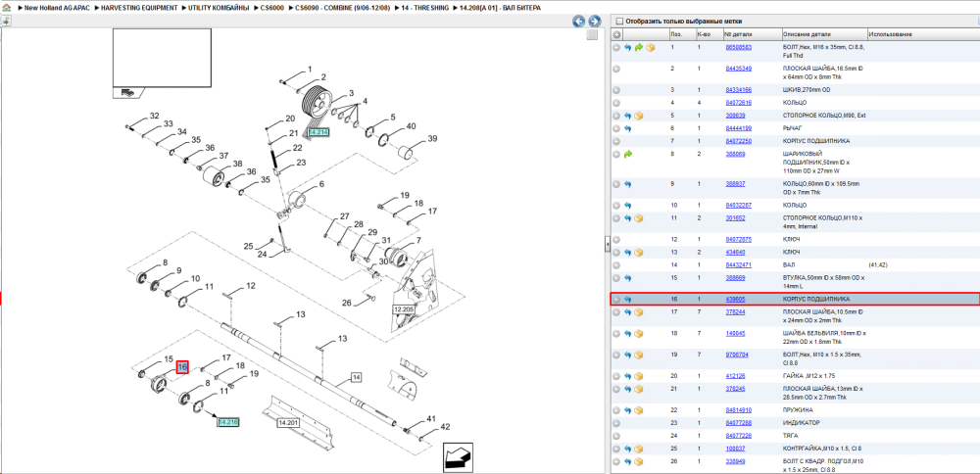Open part number 84814910 link

[738, 410]
